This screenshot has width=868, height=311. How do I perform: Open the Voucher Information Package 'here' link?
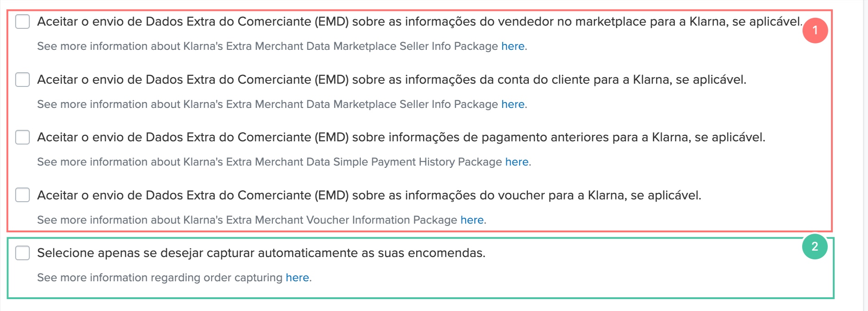[x=472, y=220]
